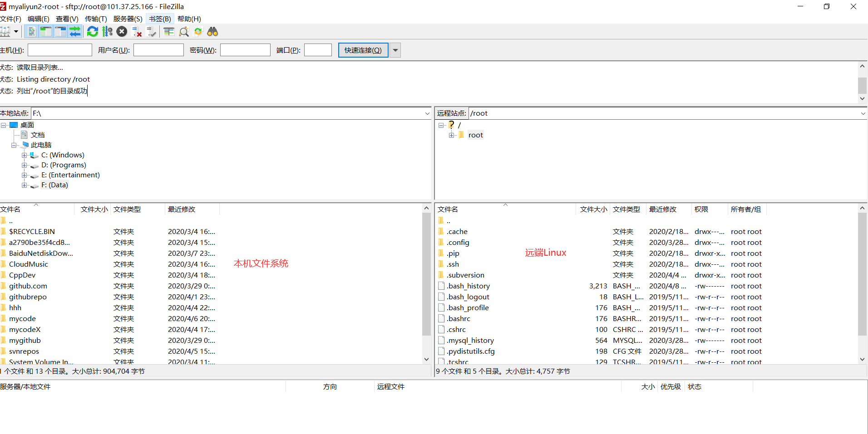Disconnect from the current server
Image resolution: width=868 pixels, height=434 pixels.
click(137, 31)
